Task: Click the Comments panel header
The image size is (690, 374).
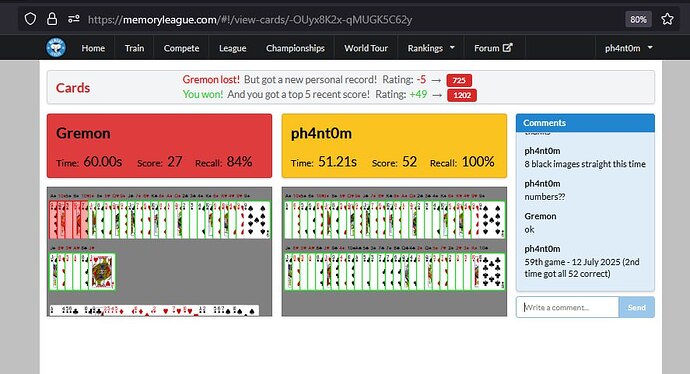Action: 585,123
